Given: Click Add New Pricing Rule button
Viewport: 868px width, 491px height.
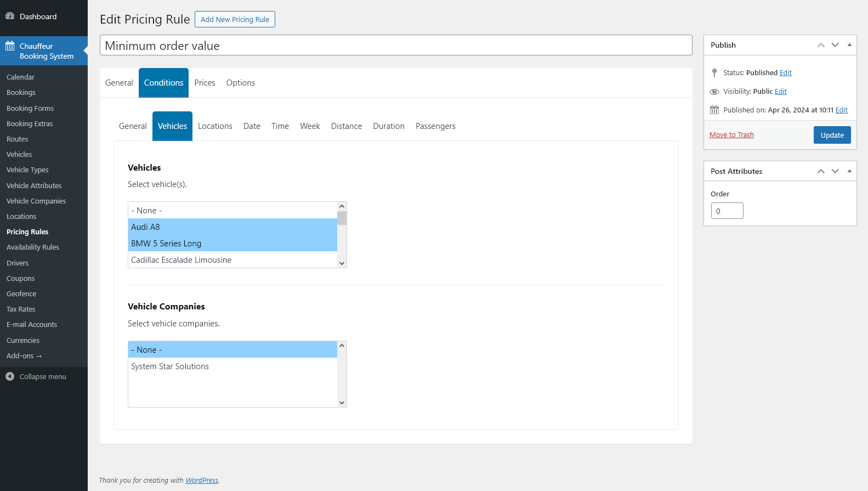Looking at the screenshot, I should 235,19.
